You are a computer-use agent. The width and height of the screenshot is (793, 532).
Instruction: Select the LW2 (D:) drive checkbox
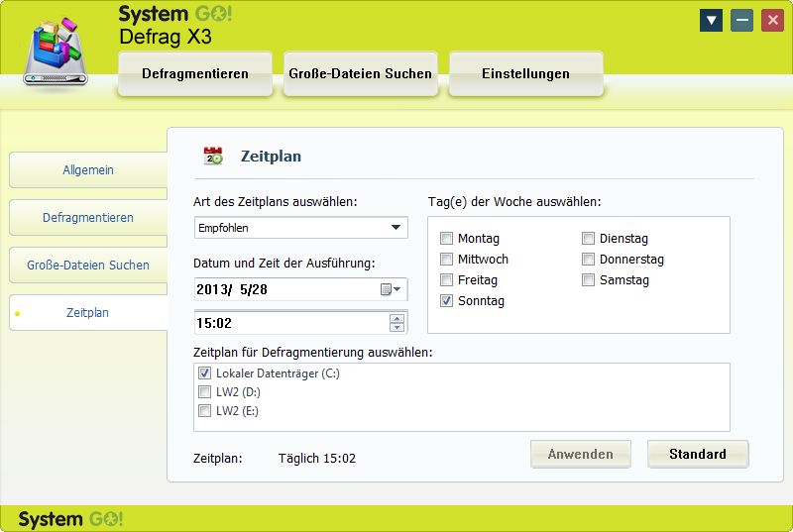click(x=205, y=391)
